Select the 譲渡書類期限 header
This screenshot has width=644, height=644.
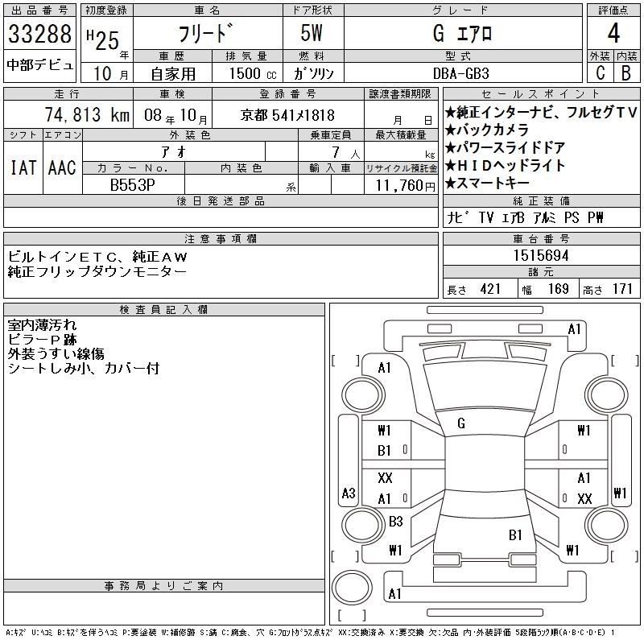click(400, 94)
